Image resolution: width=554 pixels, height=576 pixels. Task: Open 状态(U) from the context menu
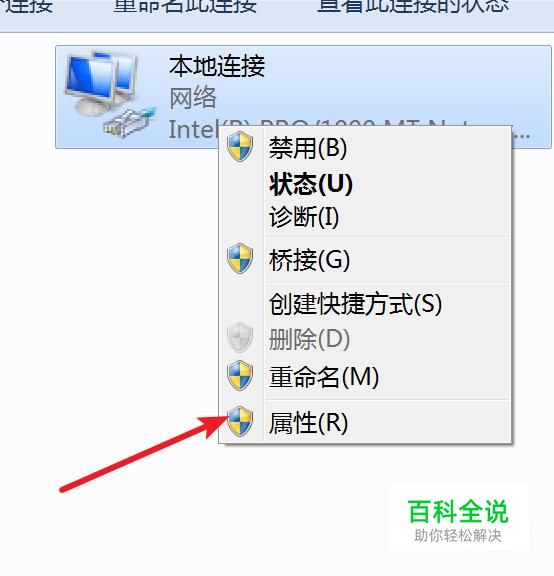310,184
